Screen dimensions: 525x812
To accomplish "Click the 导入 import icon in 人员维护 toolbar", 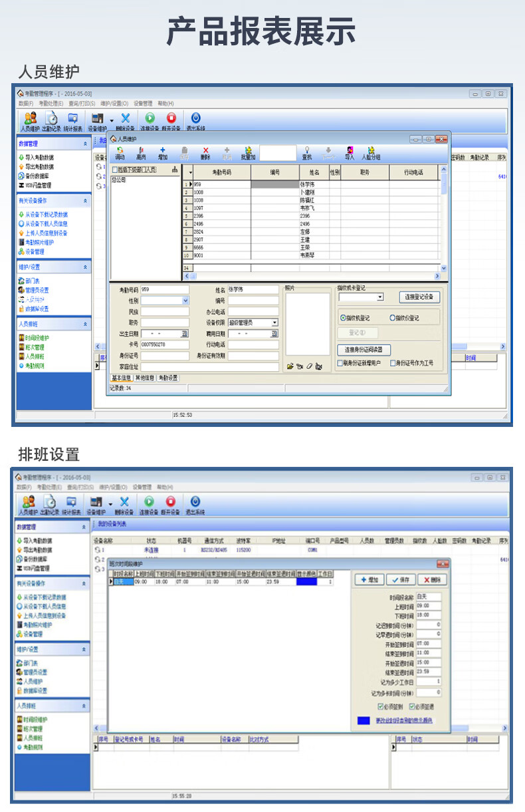I will (349, 152).
